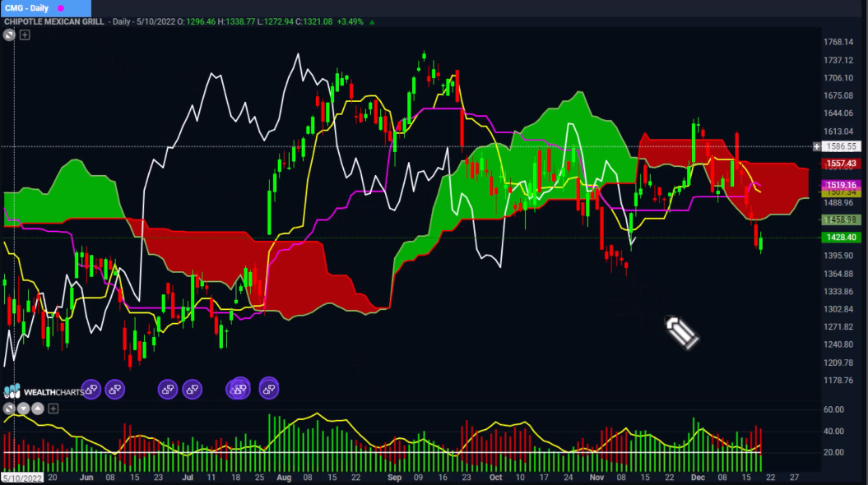Open the second thumbs sentiment marker from left
Viewport: 868px width, 485px height.
(x=115, y=390)
